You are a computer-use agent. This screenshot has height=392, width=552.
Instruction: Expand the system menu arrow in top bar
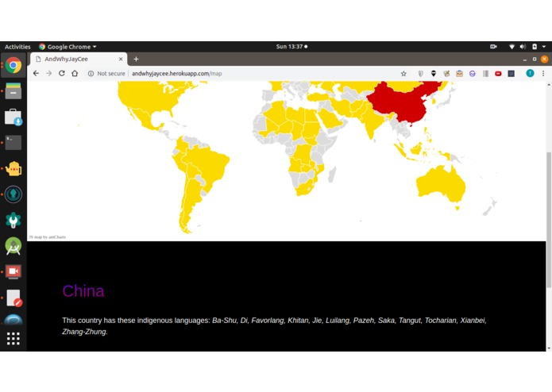(544, 46)
